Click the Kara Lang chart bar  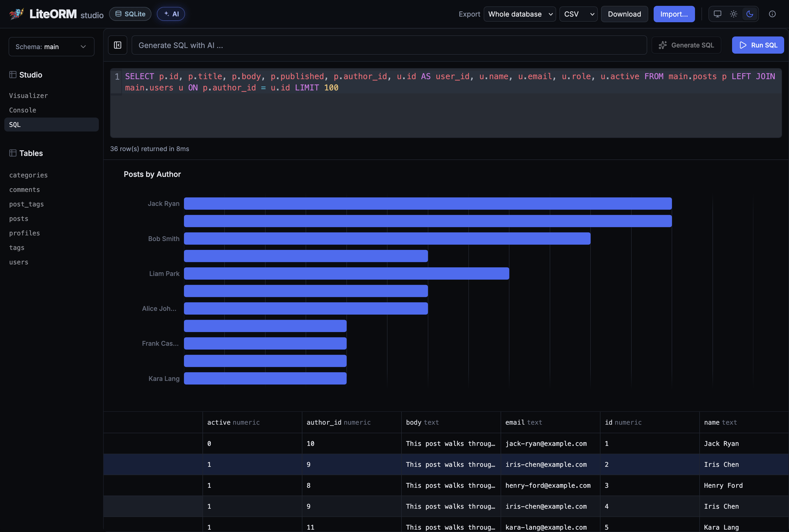click(265, 378)
